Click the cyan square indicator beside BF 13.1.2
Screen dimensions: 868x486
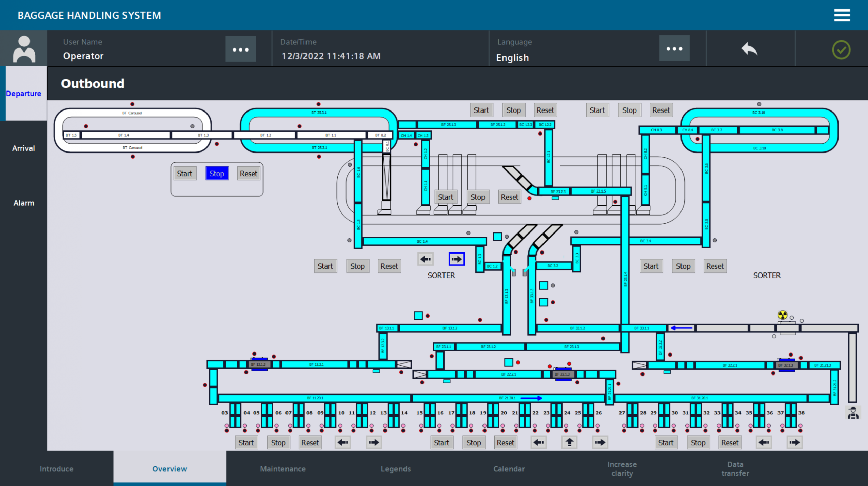(418, 316)
